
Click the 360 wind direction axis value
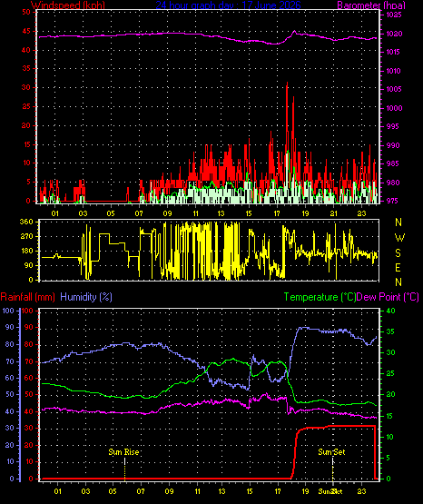click(26, 222)
